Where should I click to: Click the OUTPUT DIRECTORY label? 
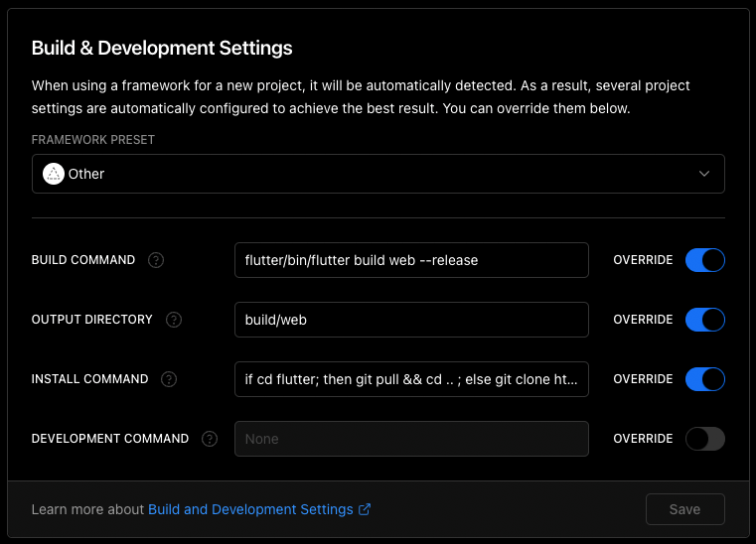click(92, 320)
